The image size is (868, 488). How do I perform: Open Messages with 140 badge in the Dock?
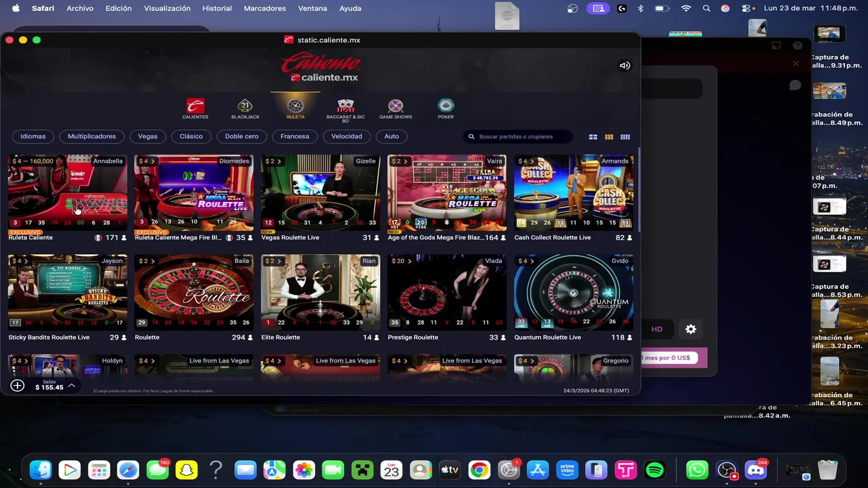pos(157,470)
